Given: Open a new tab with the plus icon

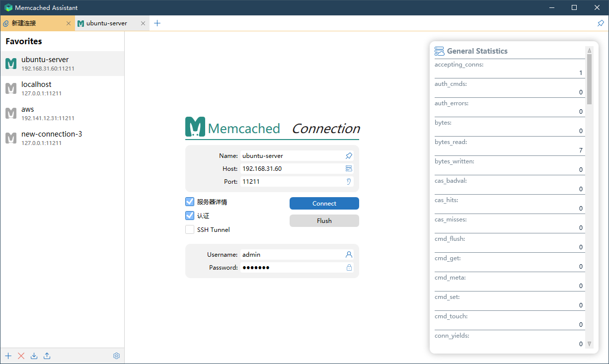Looking at the screenshot, I should [x=157, y=23].
